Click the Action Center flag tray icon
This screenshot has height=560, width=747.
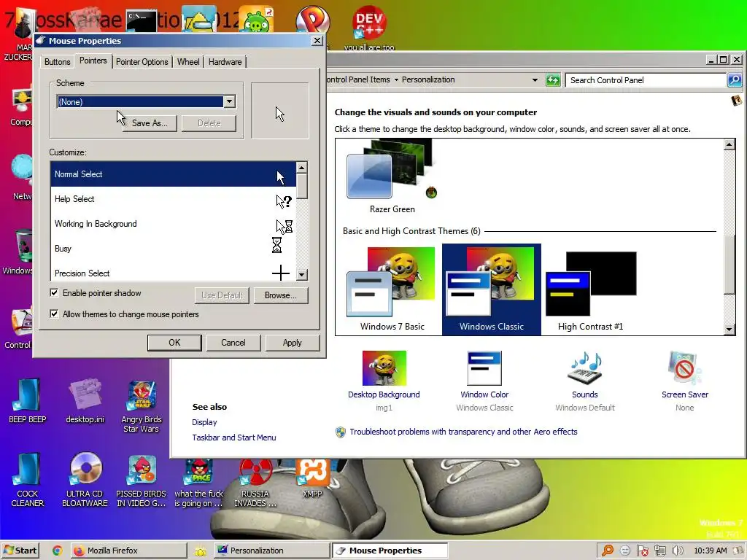pos(642,551)
